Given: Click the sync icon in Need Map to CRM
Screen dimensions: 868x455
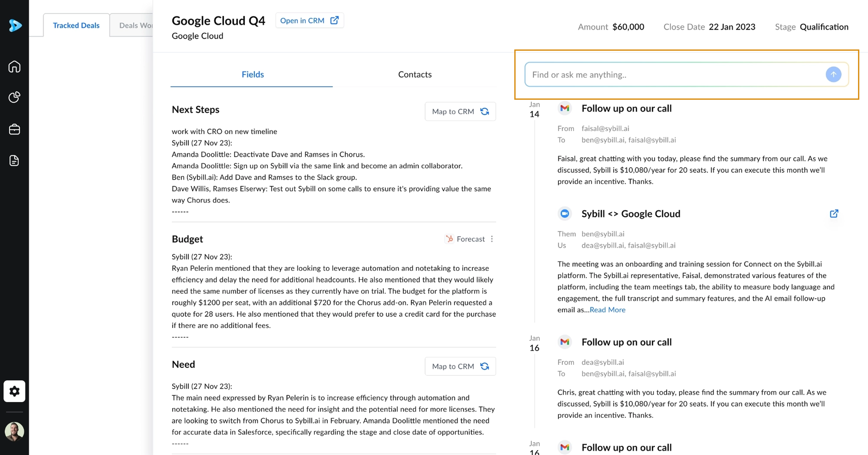Looking at the screenshot, I should click(485, 367).
